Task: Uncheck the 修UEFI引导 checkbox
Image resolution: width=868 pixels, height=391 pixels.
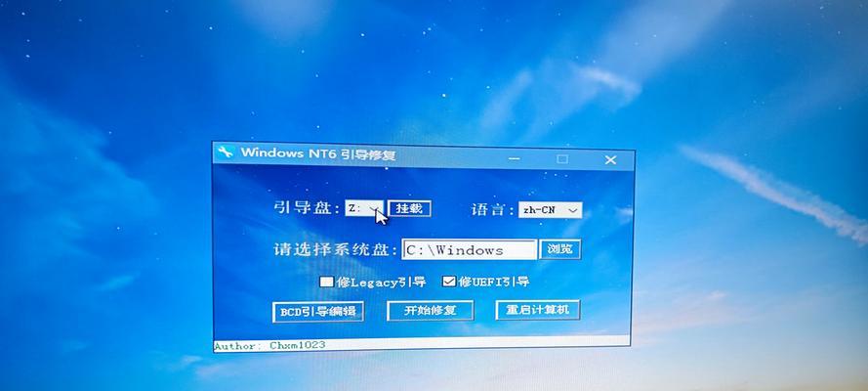Action: 449,282
